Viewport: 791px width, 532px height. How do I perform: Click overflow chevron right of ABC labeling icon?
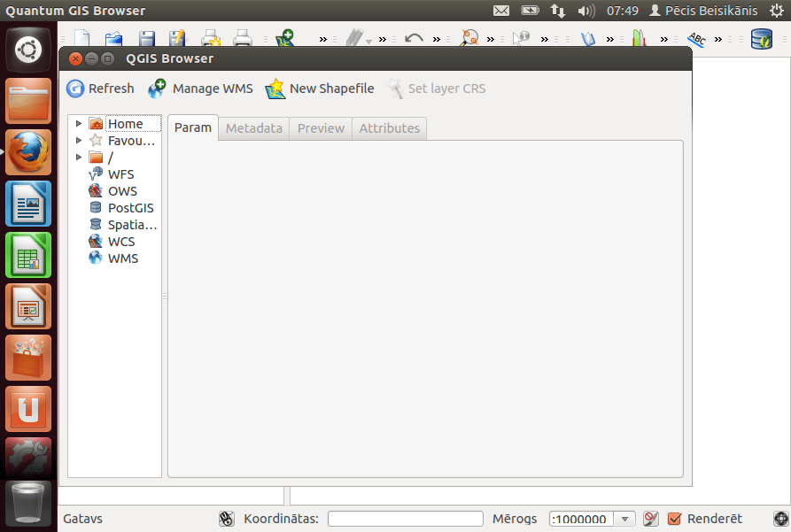[x=717, y=39]
